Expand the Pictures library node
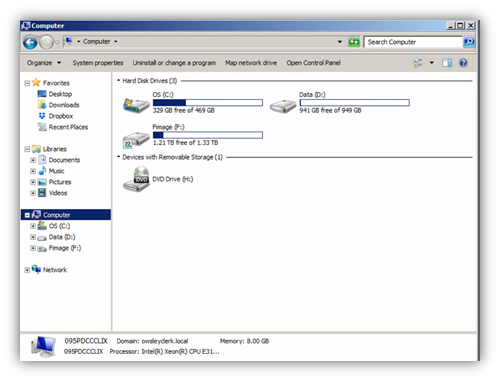Viewport: 500px width, 381px height. (33, 182)
